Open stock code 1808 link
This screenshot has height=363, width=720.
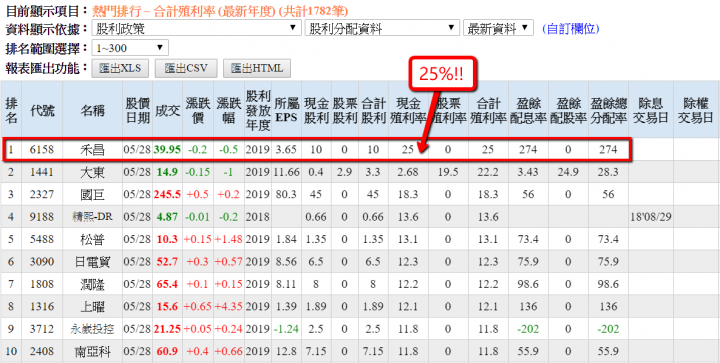(42, 284)
